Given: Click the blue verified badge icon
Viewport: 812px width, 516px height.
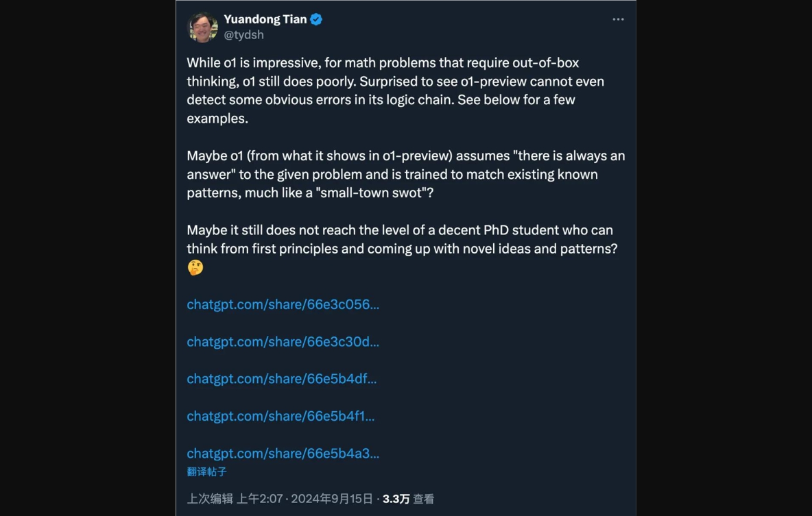Looking at the screenshot, I should (x=316, y=19).
